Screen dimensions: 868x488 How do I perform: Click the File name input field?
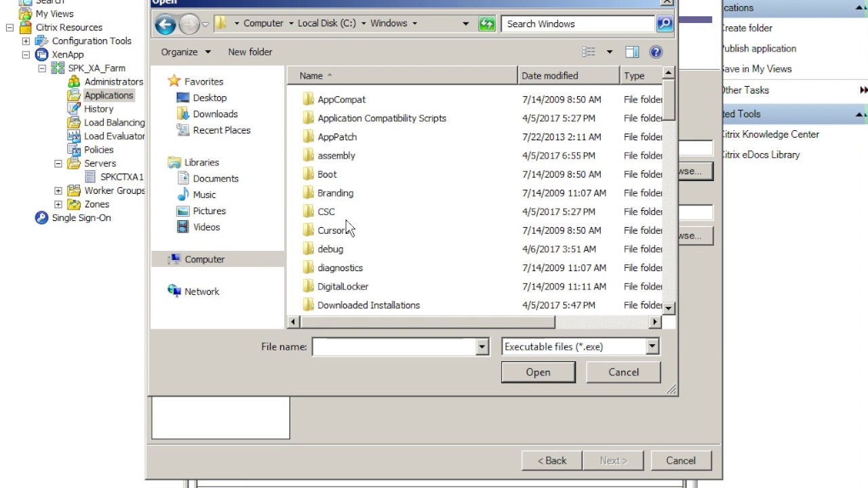pyautogui.click(x=395, y=346)
